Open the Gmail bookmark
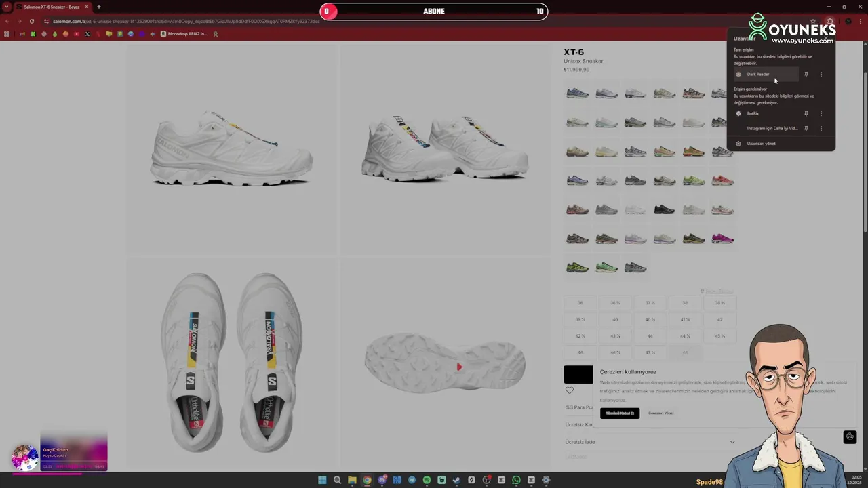Screen dimensions: 868x488 tap(22, 34)
